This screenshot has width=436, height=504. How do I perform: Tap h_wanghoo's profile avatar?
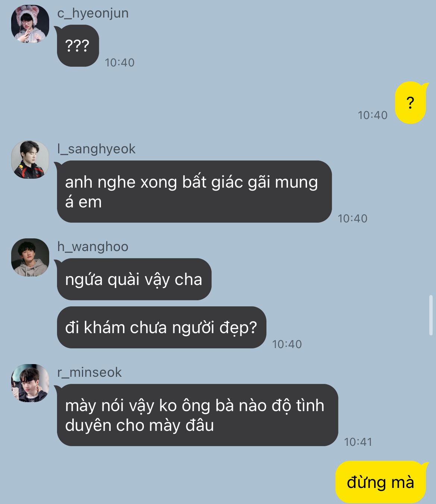(x=30, y=257)
